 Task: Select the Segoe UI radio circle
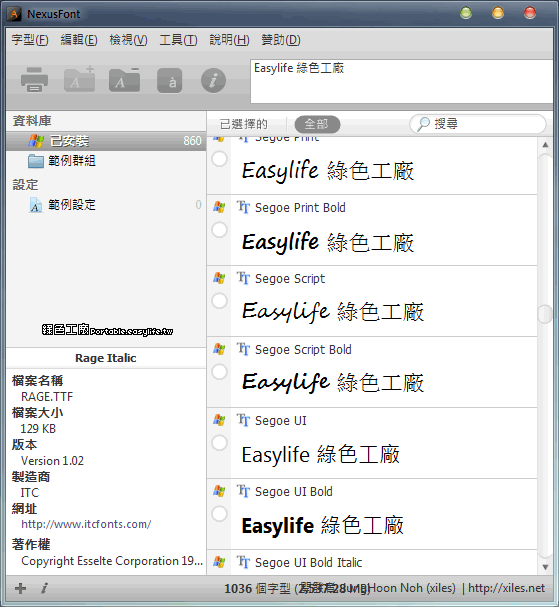pos(219,443)
